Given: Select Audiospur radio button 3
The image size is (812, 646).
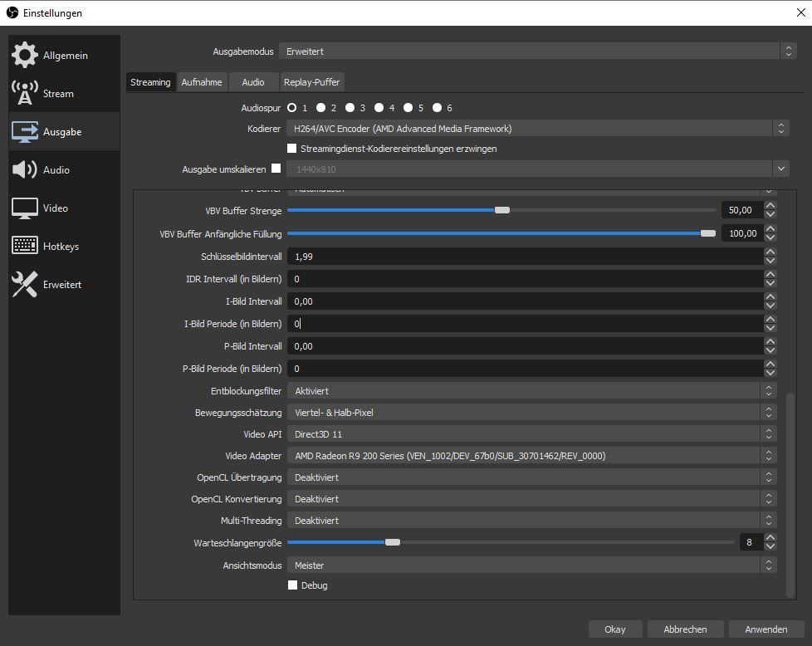Looking at the screenshot, I should click(350, 108).
